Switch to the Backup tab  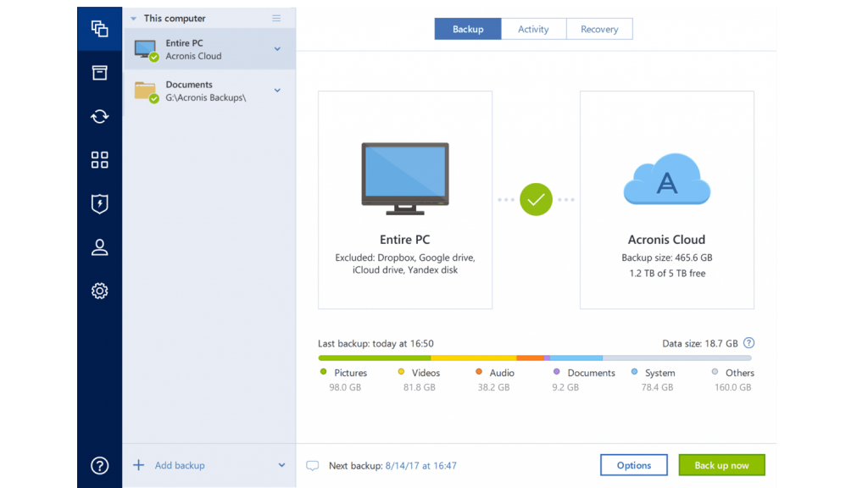coord(468,29)
